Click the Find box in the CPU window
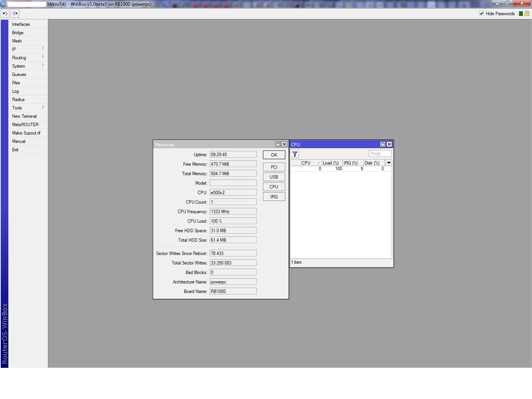The height and width of the screenshot is (399, 532). point(380,154)
